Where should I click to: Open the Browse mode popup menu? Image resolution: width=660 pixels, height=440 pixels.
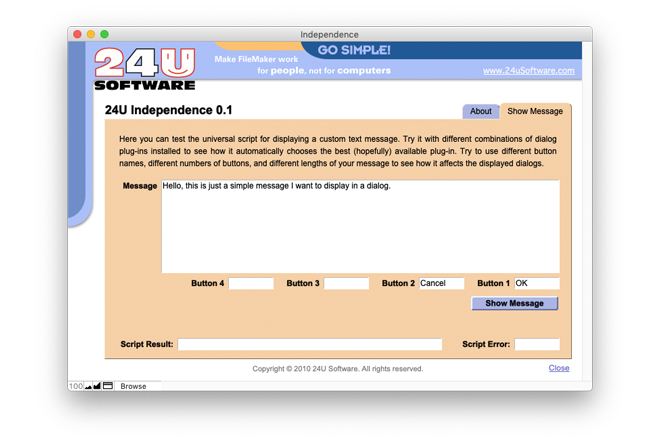(134, 386)
